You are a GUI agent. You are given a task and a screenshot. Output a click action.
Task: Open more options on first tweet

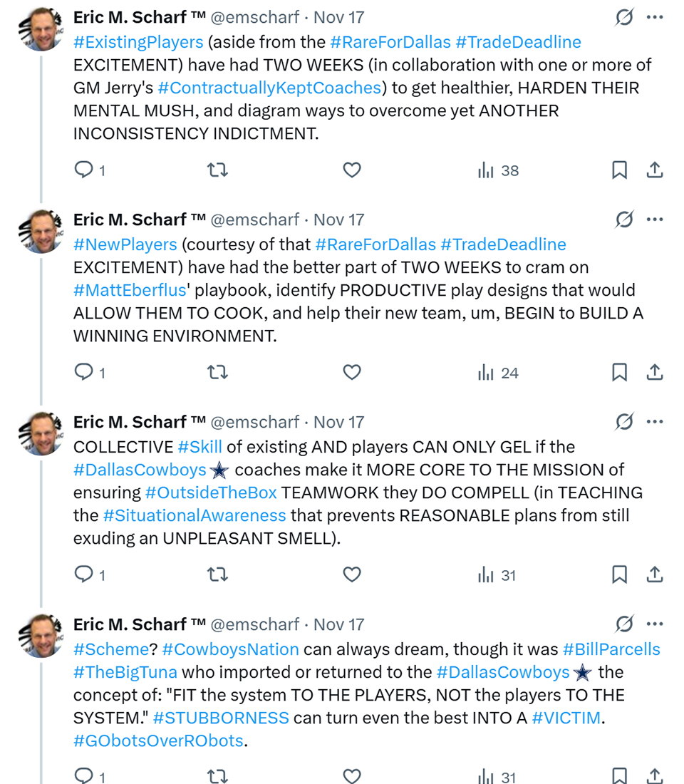tap(655, 17)
